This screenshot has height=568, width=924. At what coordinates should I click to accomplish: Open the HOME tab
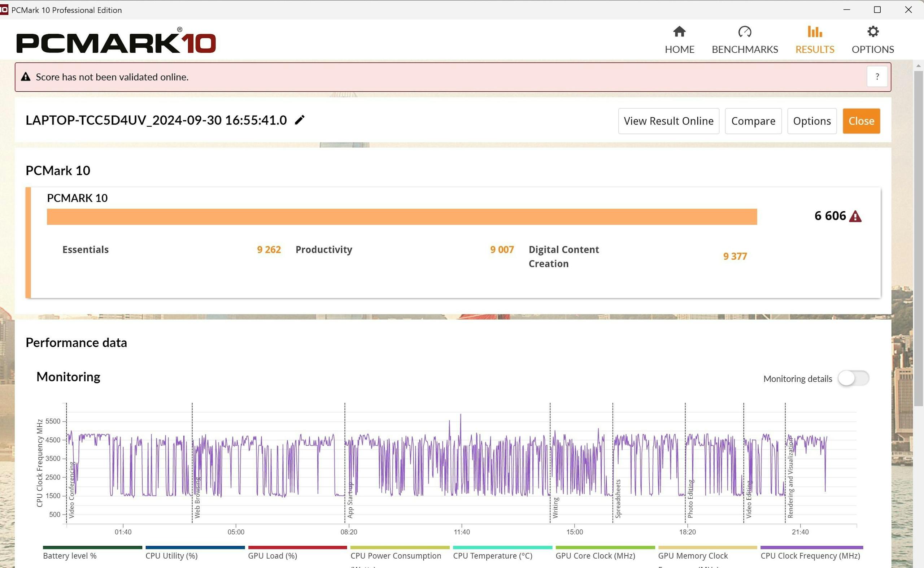[679, 40]
